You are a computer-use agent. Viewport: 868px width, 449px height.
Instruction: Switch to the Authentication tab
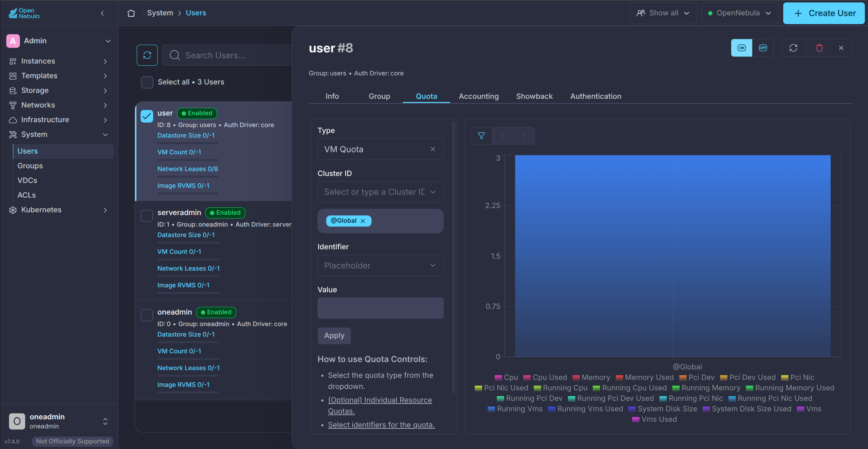tap(596, 96)
